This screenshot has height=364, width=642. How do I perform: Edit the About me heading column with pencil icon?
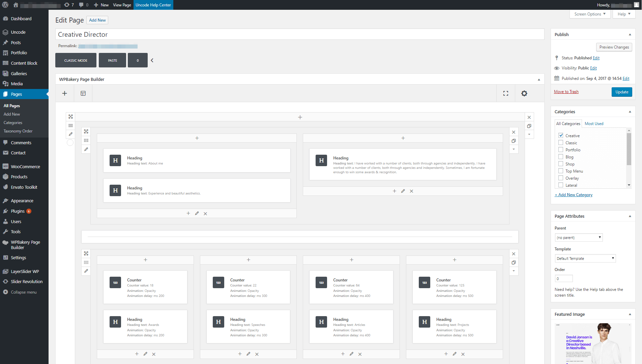[197, 213]
